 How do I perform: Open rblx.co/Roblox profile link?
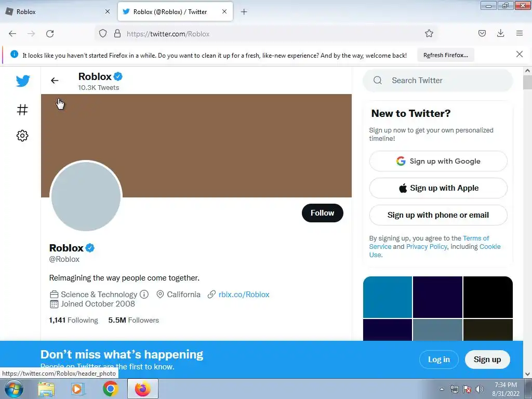[x=244, y=294]
